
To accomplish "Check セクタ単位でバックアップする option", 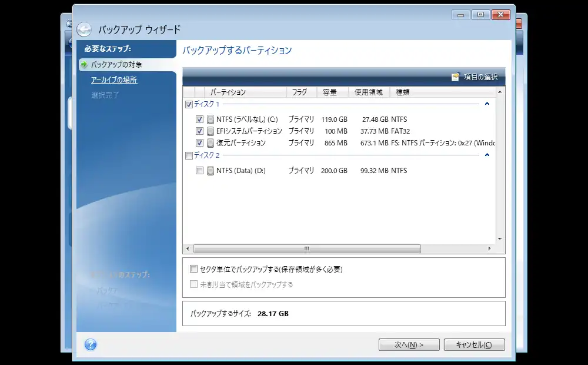I will (x=194, y=270).
